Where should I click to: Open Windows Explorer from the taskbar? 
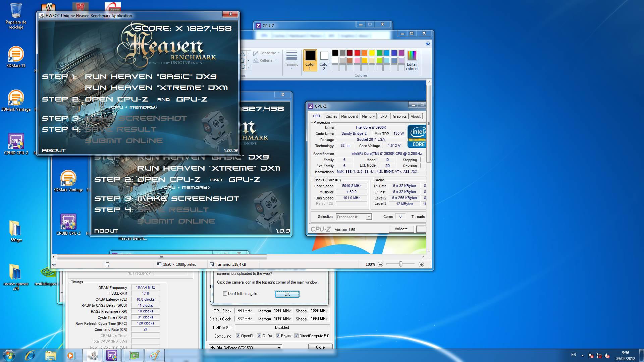50,355
